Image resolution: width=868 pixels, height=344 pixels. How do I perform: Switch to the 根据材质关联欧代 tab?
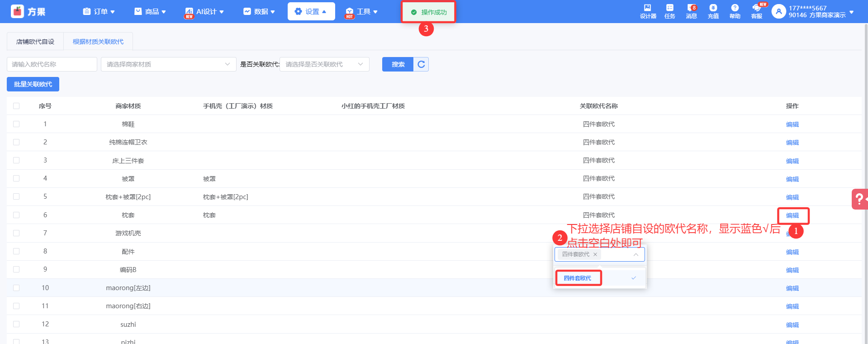98,42
